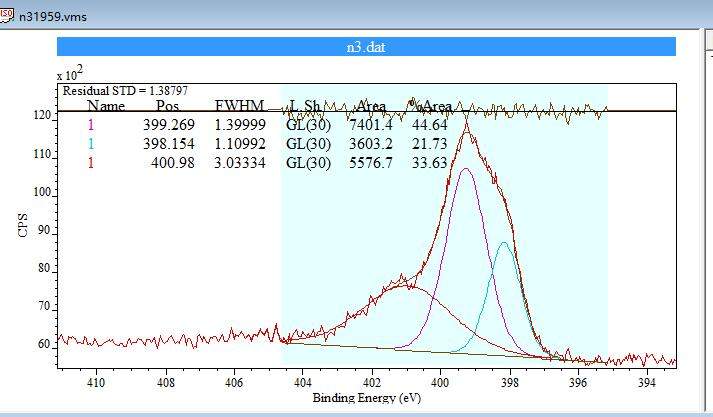This screenshot has width=713, height=417.
Task: Click the FWHM value 3.03334
Action: 240,163
